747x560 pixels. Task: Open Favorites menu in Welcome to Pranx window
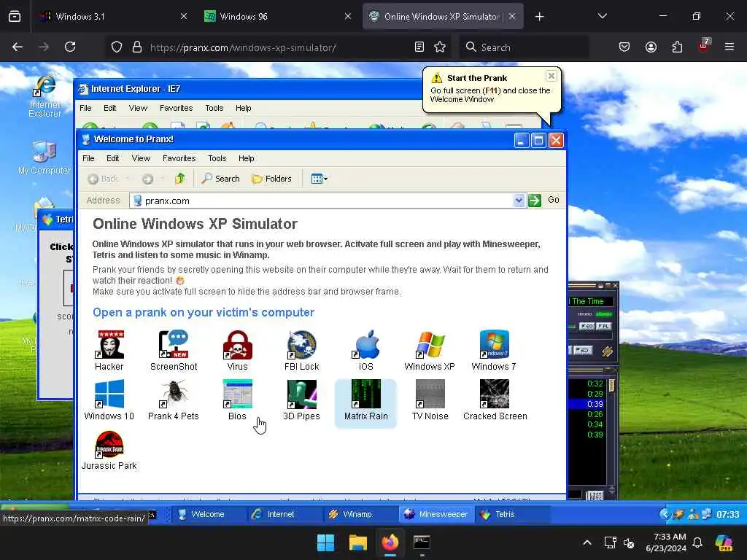(x=179, y=158)
